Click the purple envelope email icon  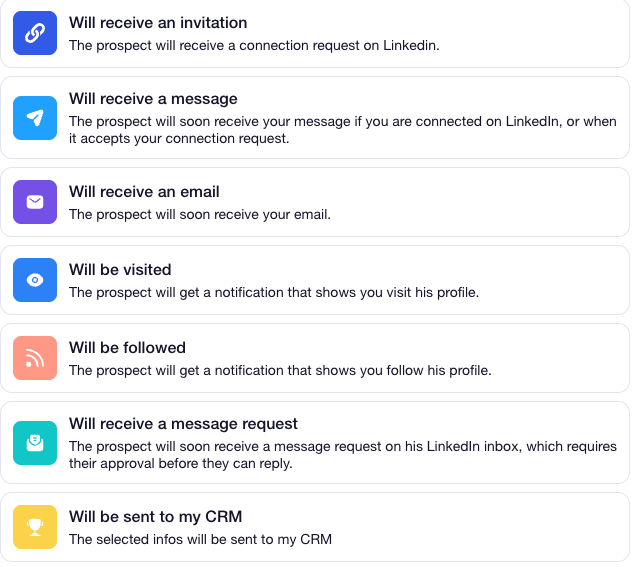[x=35, y=202]
